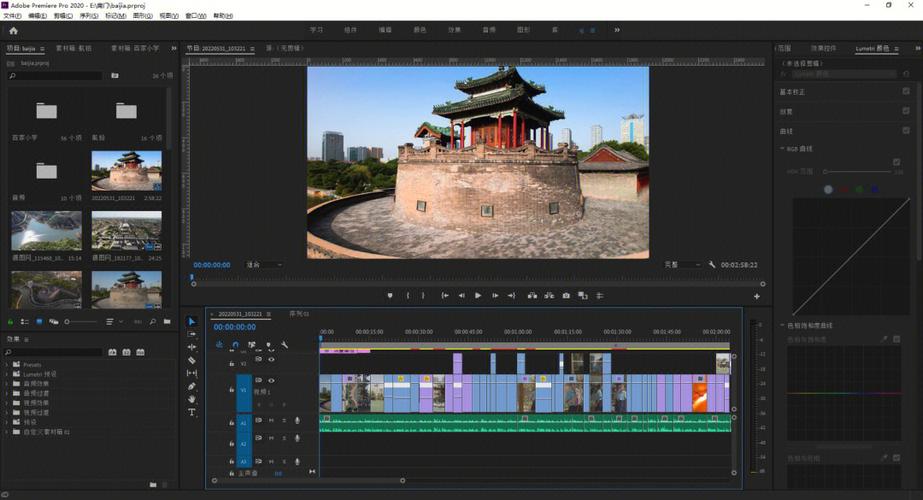Expand the 音频效果 folder

pos(6,383)
